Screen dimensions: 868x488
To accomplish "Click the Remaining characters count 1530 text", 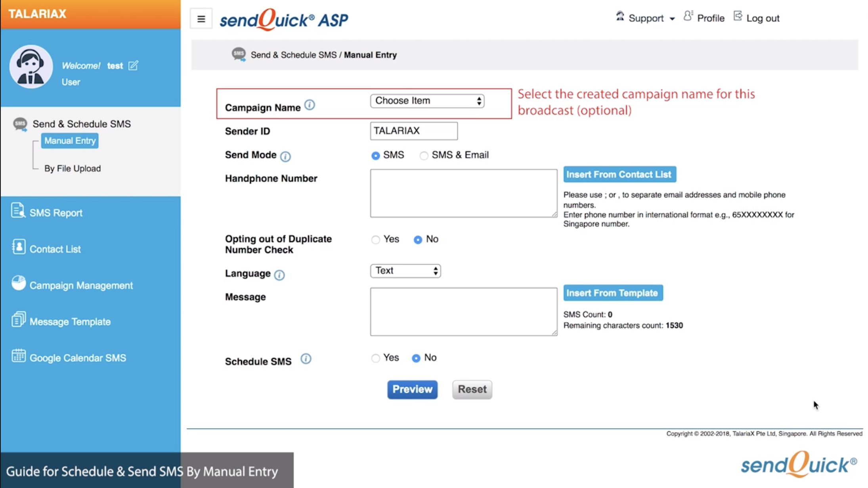I will pyautogui.click(x=623, y=325).
